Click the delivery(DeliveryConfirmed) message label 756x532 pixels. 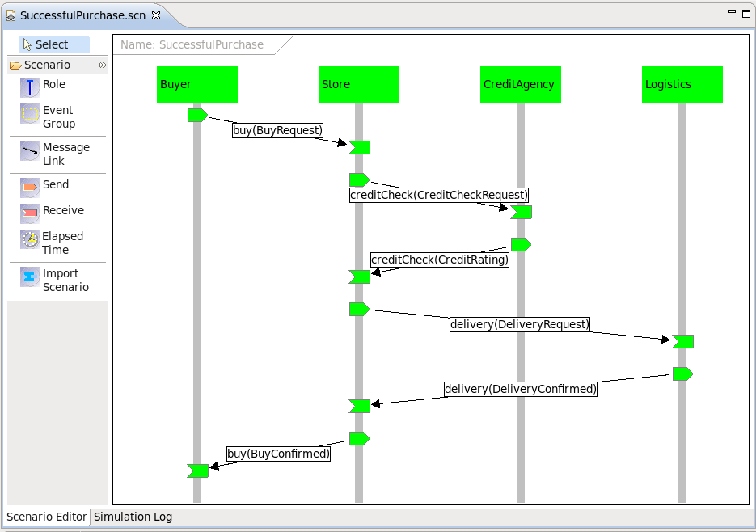click(x=521, y=389)
